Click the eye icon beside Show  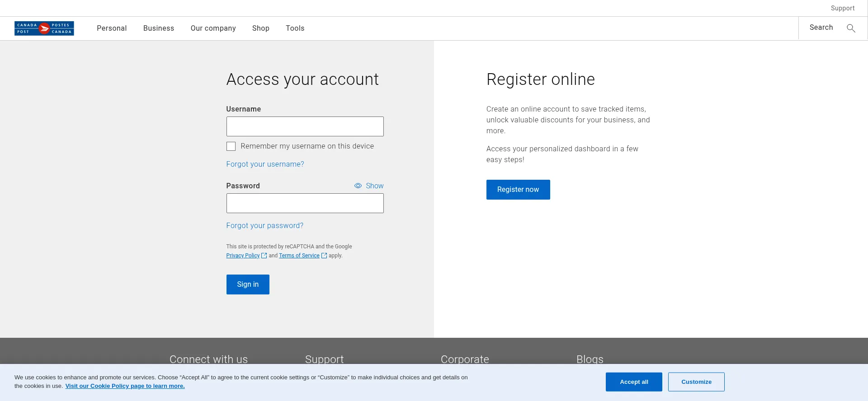tap(358, 186)
